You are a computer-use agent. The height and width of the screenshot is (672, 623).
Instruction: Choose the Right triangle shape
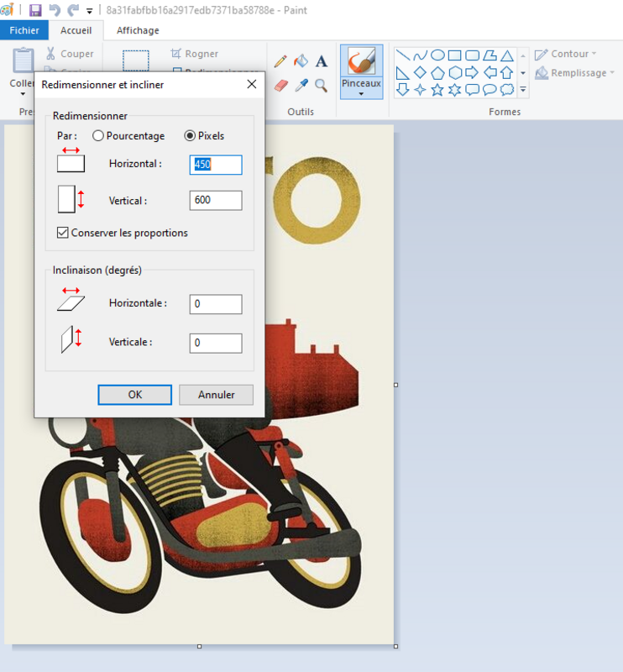coord(402,73)
